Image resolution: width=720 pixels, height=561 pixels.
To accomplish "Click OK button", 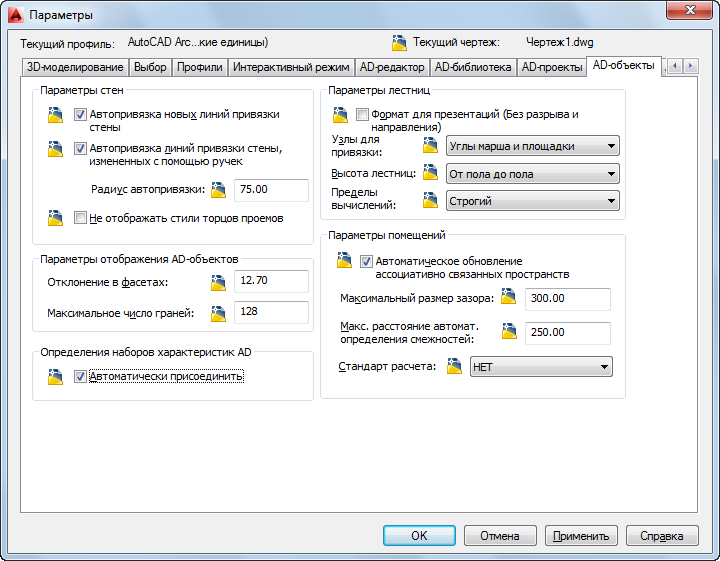I will [419, 536].
